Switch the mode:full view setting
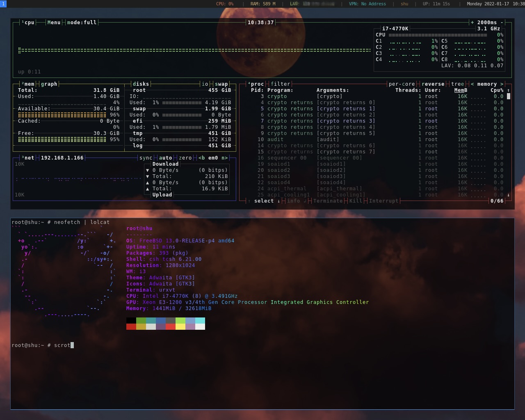The width and height of the screenshot is (525, 420). click(x=82, y=23)
